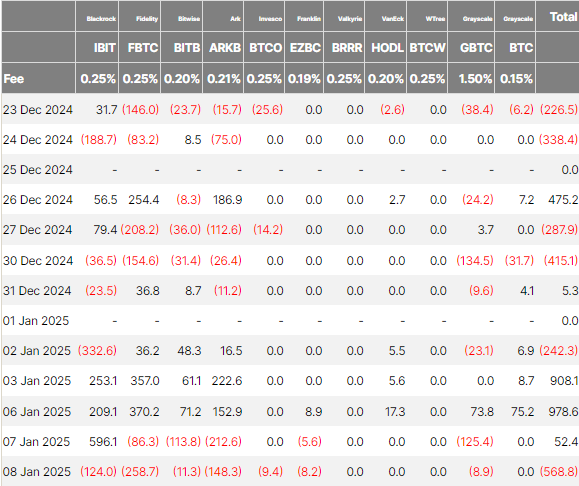Image resolution: width=579 pixels, height=486 pixels.
Task: Click the 30 Dec 2024 date cell
Action: (x=38, y=260)
